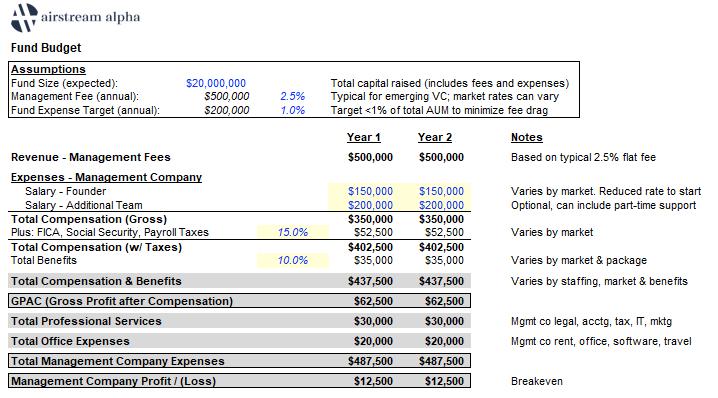Viewport: 718px width, 398px height.
Task: Click Year 1 total management expenses $487,500
Action: [x=370, y=361]
